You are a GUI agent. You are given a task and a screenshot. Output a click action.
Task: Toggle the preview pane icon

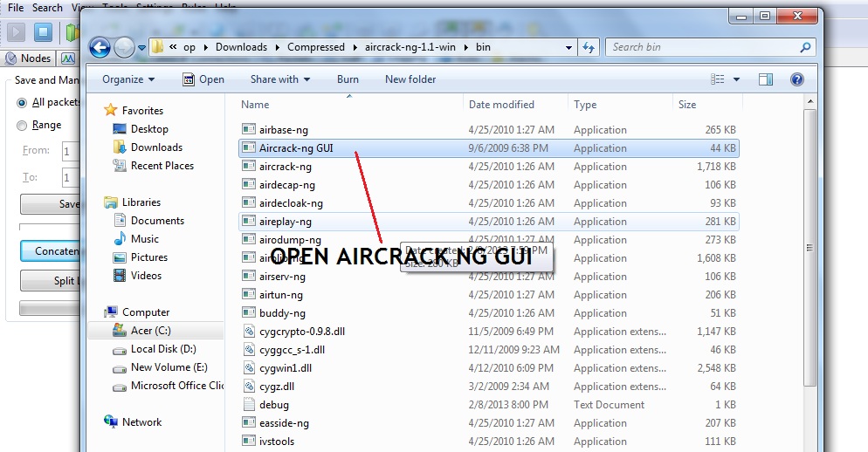point(766,79)
